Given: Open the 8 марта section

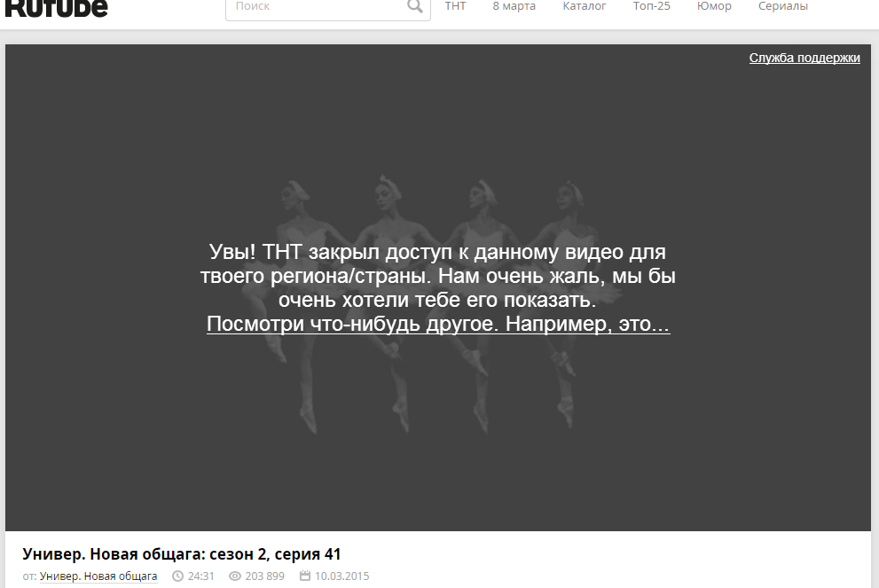Looking at the screenshot, I should 514,6.
